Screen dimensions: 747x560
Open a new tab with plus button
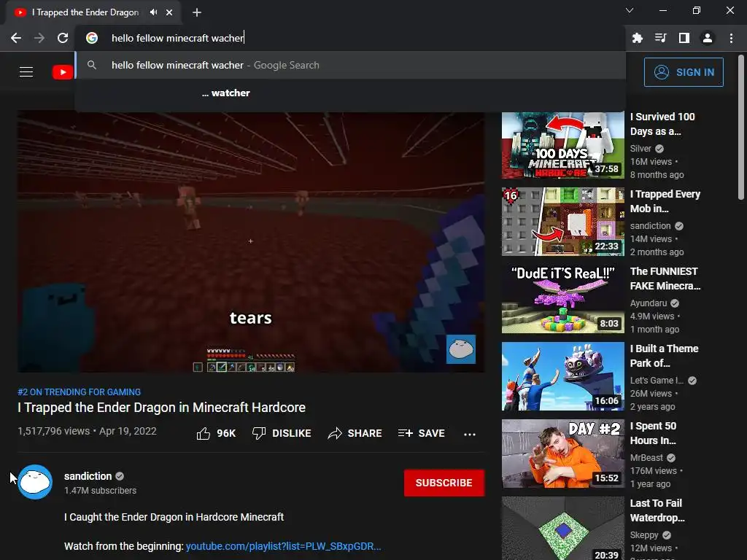point(197,12)
